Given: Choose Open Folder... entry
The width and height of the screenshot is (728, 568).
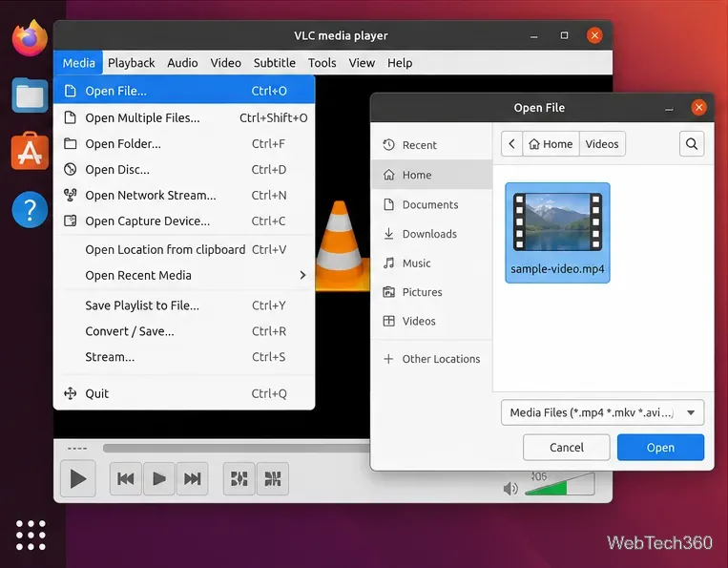Looking at the screenshot, I should pos(184,144).
